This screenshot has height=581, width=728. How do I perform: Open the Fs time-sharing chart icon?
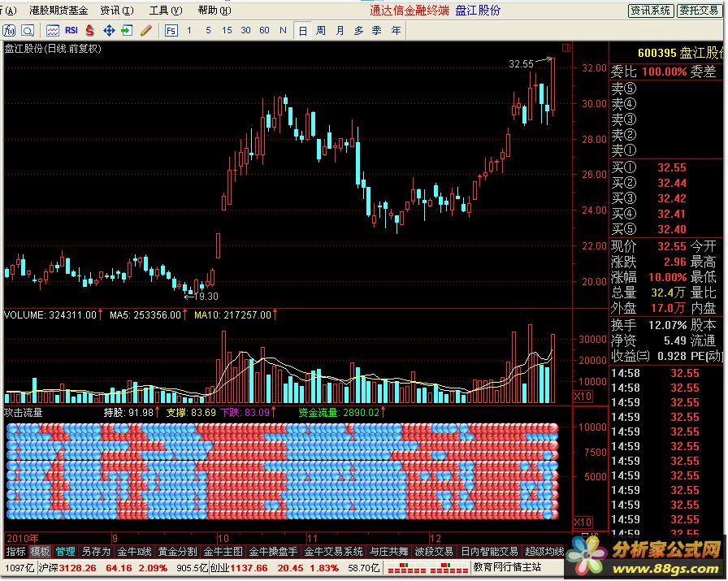click(171, 31)
